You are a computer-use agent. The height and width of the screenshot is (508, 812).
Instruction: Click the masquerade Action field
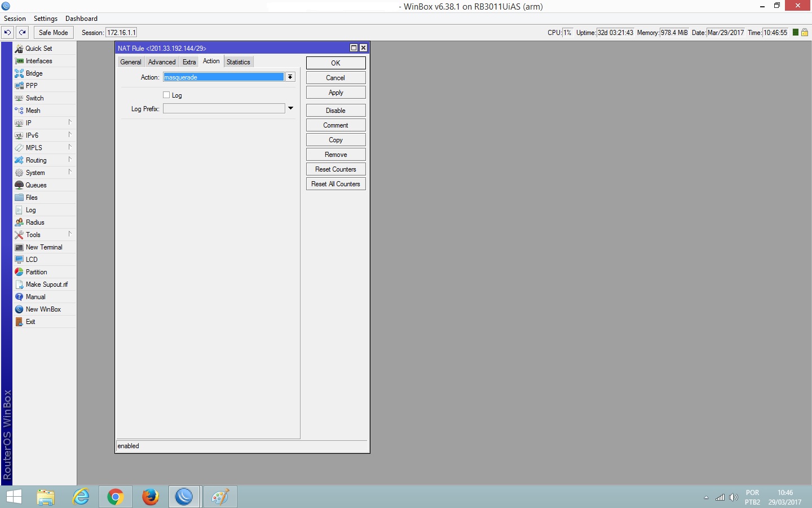tap(224, 77)
